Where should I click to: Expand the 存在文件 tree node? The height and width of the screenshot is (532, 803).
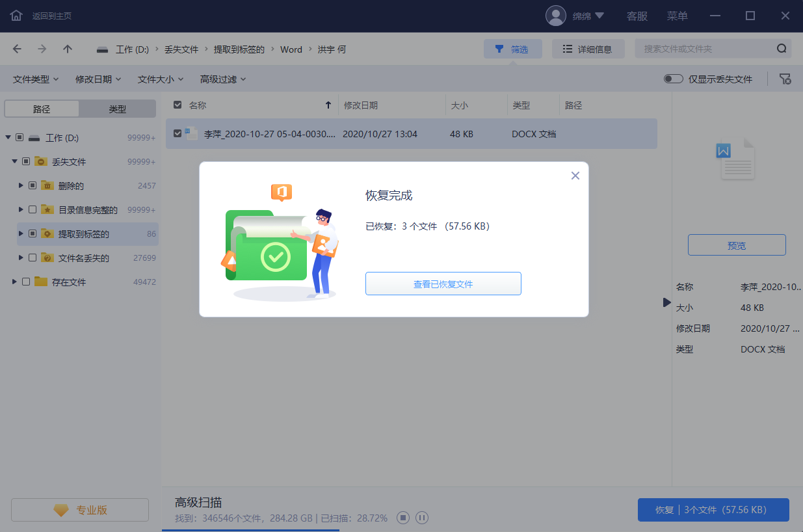[15, 282]
